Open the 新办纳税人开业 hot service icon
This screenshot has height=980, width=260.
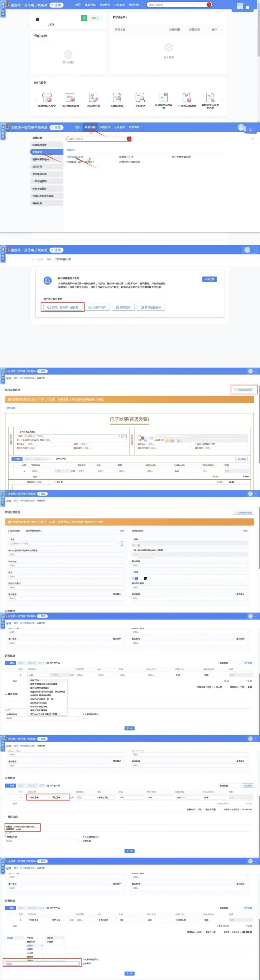(47, 97)
